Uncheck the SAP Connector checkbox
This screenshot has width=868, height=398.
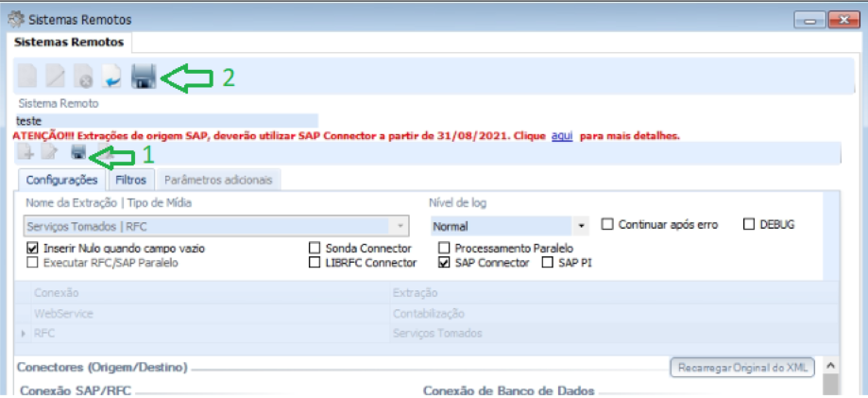tap(443, 262)
